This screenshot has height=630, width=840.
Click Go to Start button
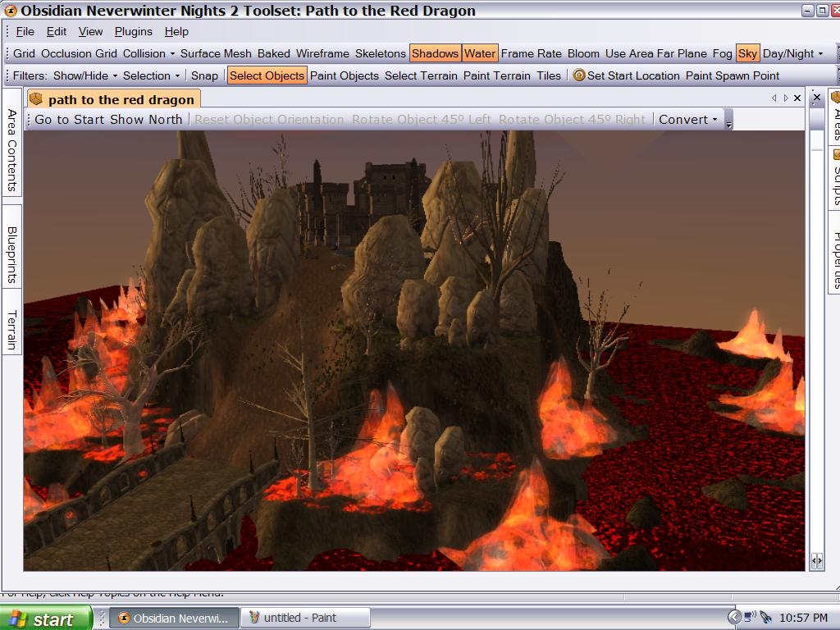coord(70,119)
